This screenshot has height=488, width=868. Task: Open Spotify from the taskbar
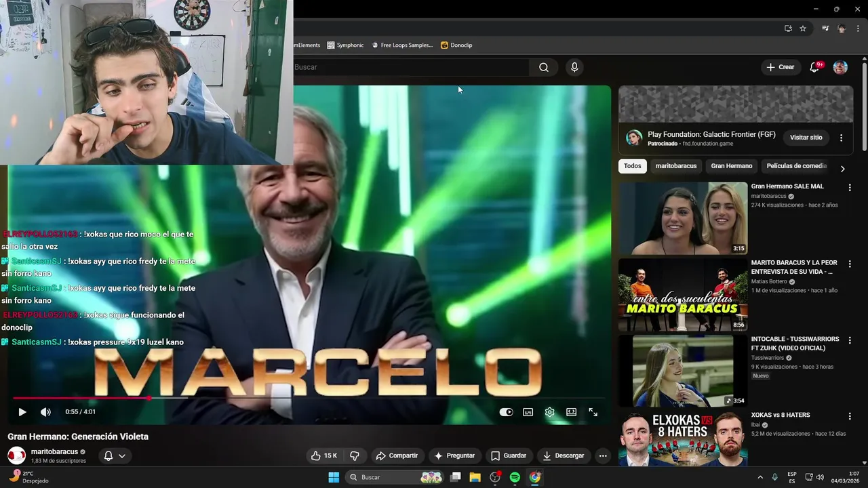click(515, 477)
